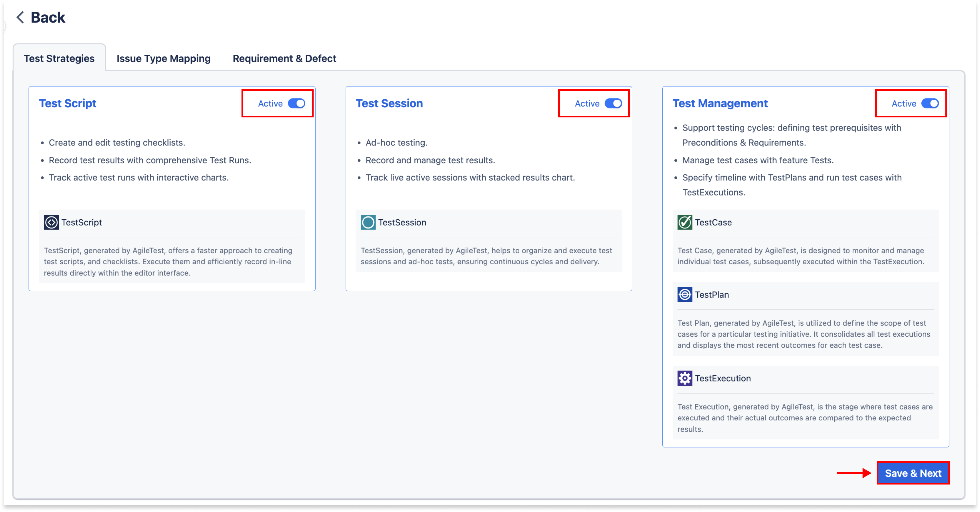Click the TestCase checkmark icon

(x=684, y=222)
